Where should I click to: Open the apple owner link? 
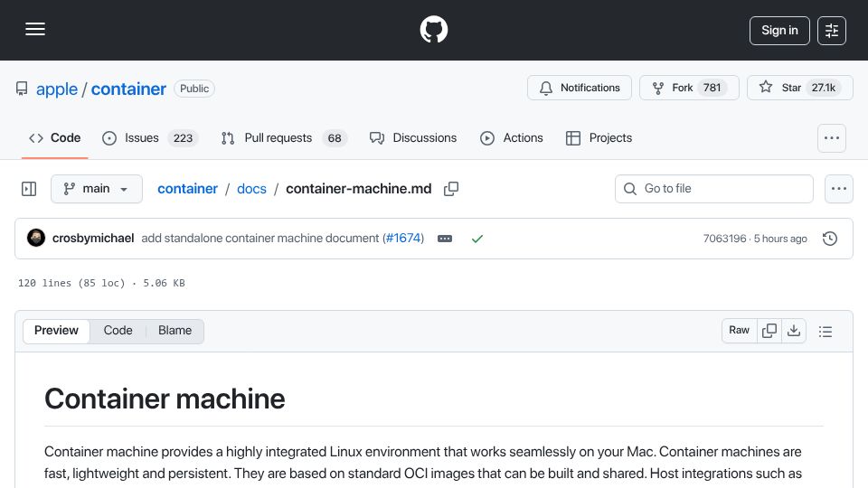click(57, 89)
